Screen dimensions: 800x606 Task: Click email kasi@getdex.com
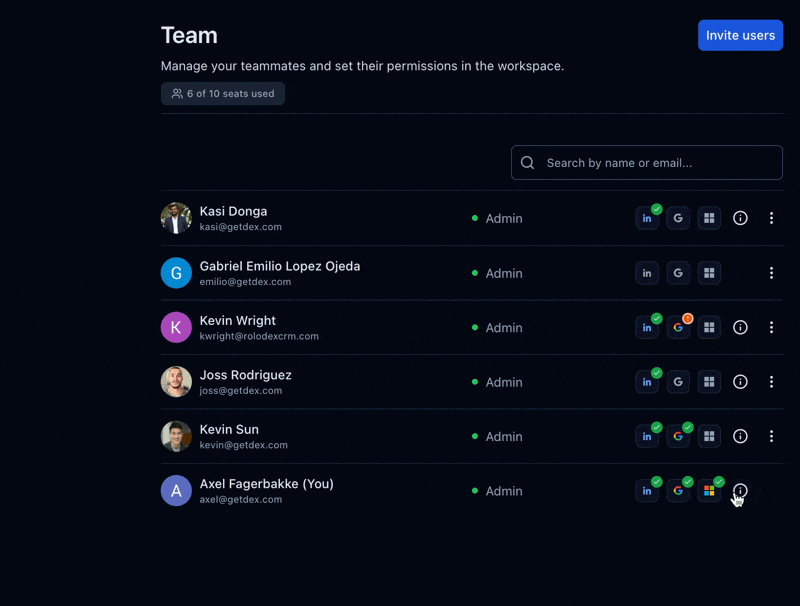tap(240, 227)
